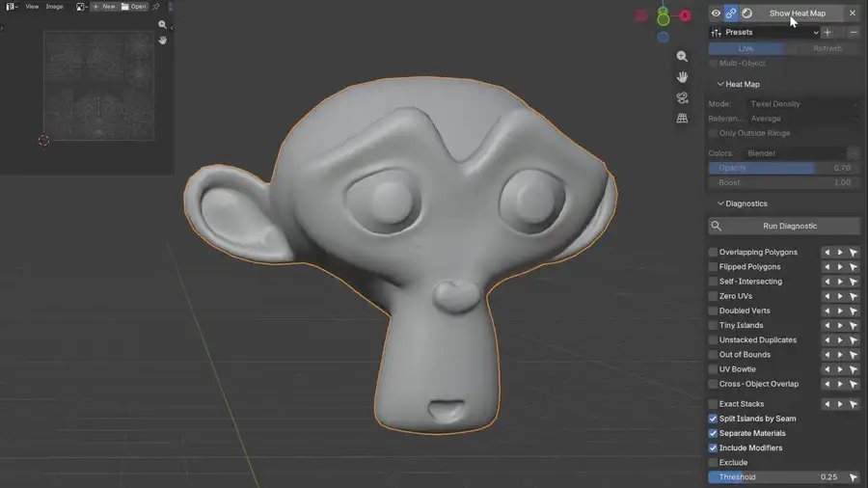Click the Show Heat Map button

tap(798, 14)
